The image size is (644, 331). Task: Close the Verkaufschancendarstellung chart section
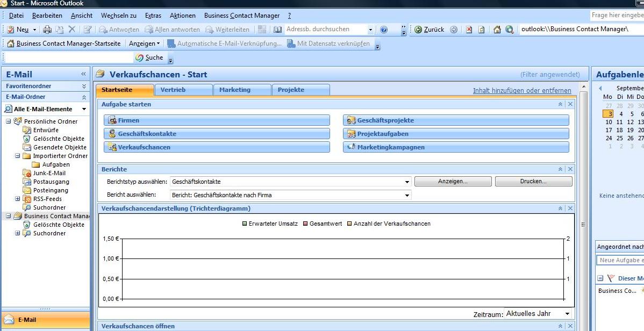click(570, 208)
